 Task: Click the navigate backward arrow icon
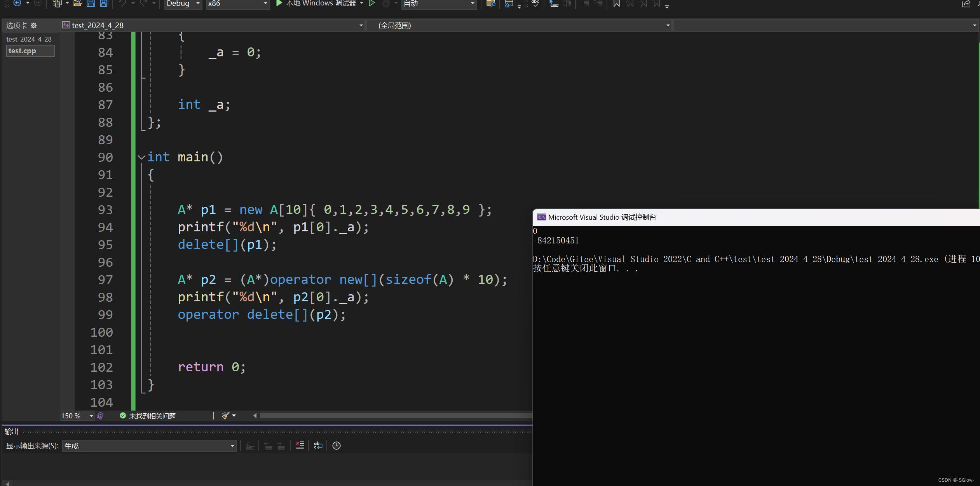coord(17,3)
